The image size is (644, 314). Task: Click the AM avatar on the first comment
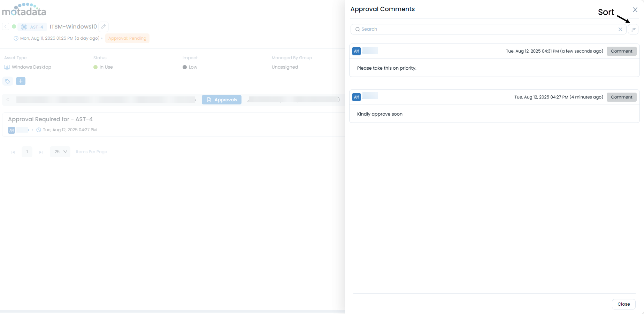(x=356, y=51)
